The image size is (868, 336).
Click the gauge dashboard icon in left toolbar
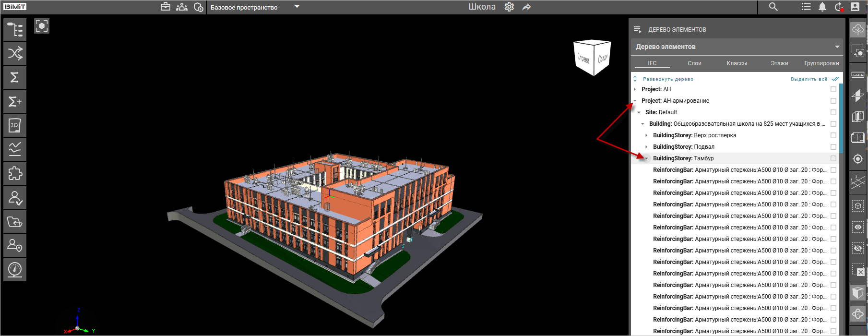pyautogui.click(x=15, y=270)
